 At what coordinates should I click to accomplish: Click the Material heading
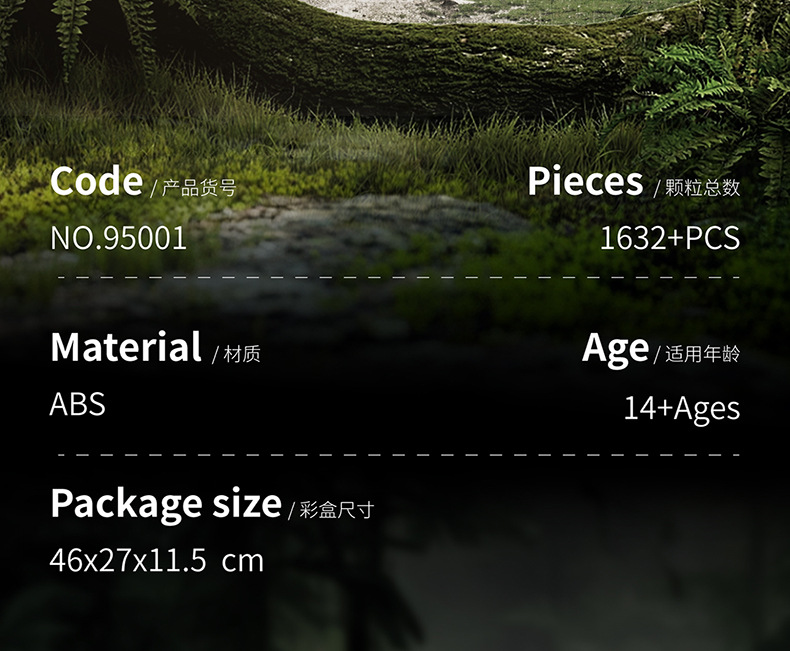126,348
